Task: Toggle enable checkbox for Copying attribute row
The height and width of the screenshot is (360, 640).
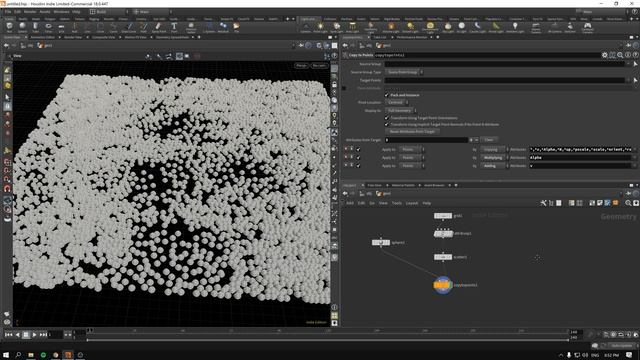Action: (358, 149)
